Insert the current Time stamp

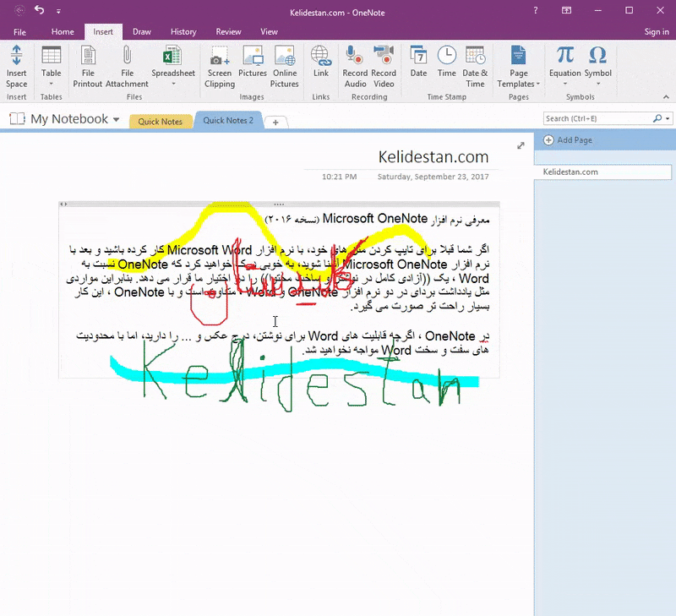tap(447, 63)
